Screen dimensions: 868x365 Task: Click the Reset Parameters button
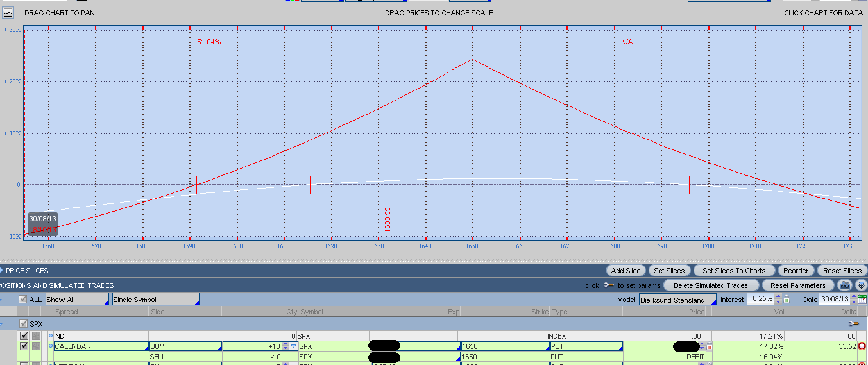click(797, 285)
